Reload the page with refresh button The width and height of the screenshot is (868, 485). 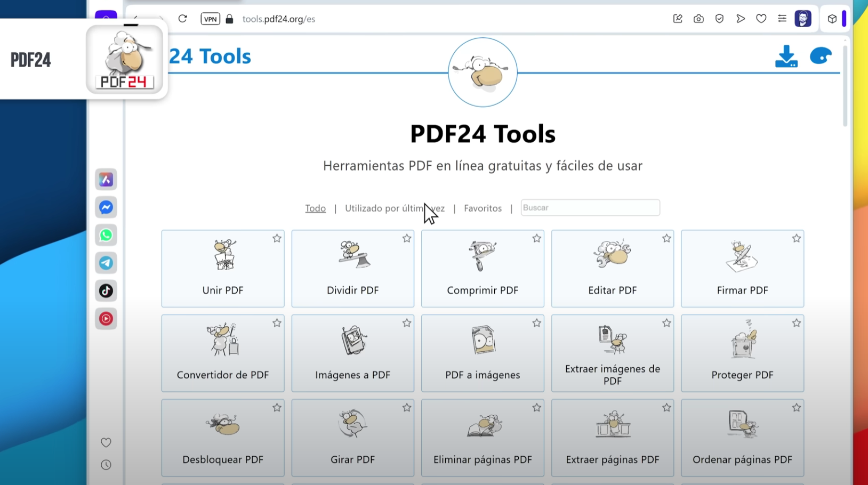(182, 19)
